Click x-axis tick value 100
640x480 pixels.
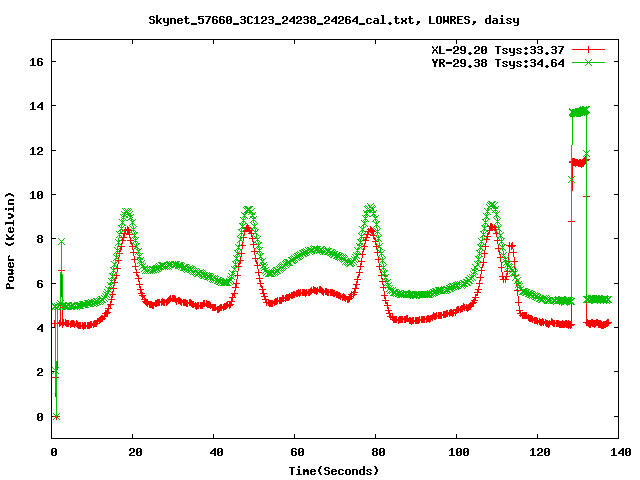coord(459,452)
